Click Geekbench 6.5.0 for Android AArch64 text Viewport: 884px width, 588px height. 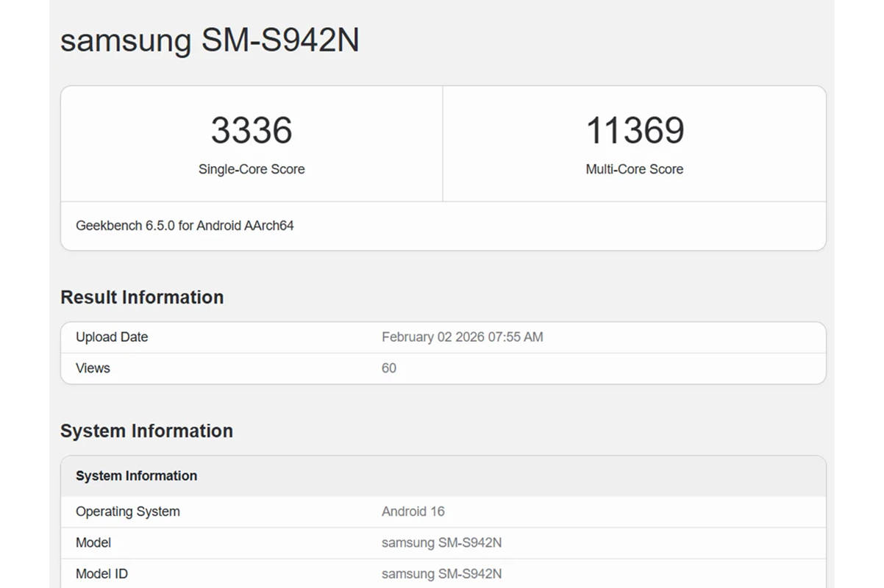185,226
